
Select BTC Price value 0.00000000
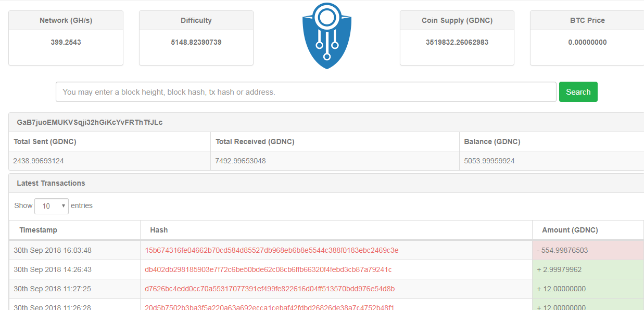click(x=587, y=42)
